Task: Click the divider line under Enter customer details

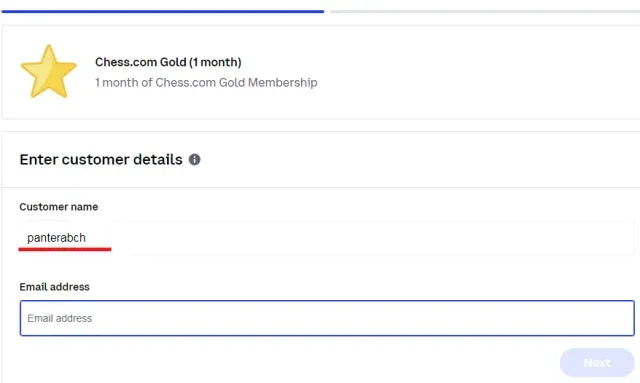Action: [321, 187]
